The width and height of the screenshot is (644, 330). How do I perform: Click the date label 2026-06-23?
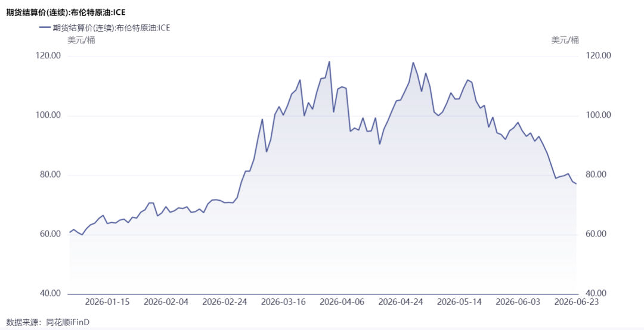click(577, 303)
